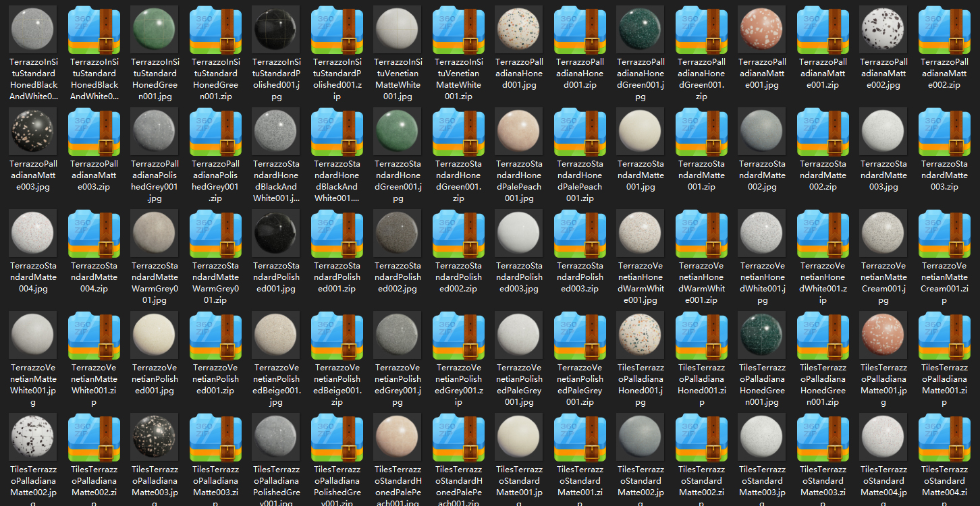Click the filename label TerrazzoStandardPolished003.jpg
980x506 pixels.
[520, 277]
